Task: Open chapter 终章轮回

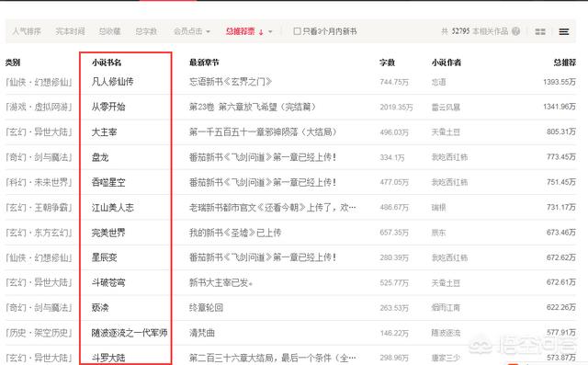Action: [x=206, y=308]
